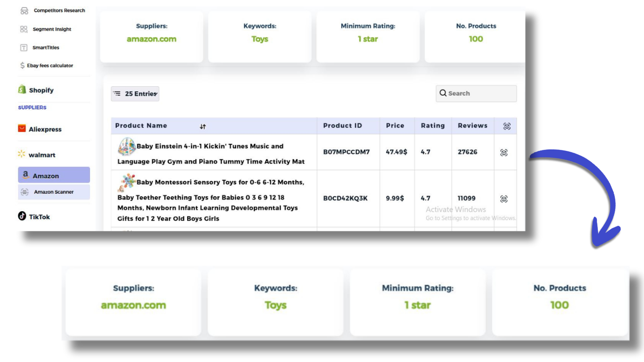Click the Segment Insight grid icon
The height and width of the screenshot is (362, 644).
click(24, 29)
